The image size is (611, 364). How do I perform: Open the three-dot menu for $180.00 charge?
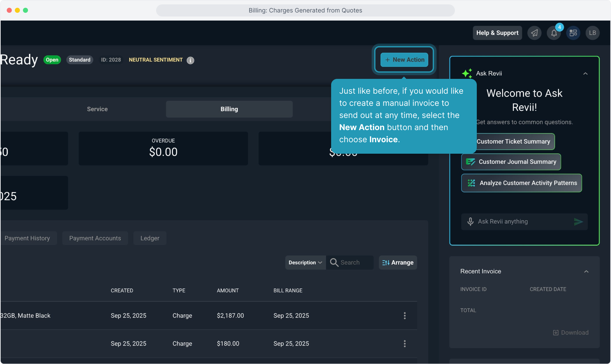(405, 343)
